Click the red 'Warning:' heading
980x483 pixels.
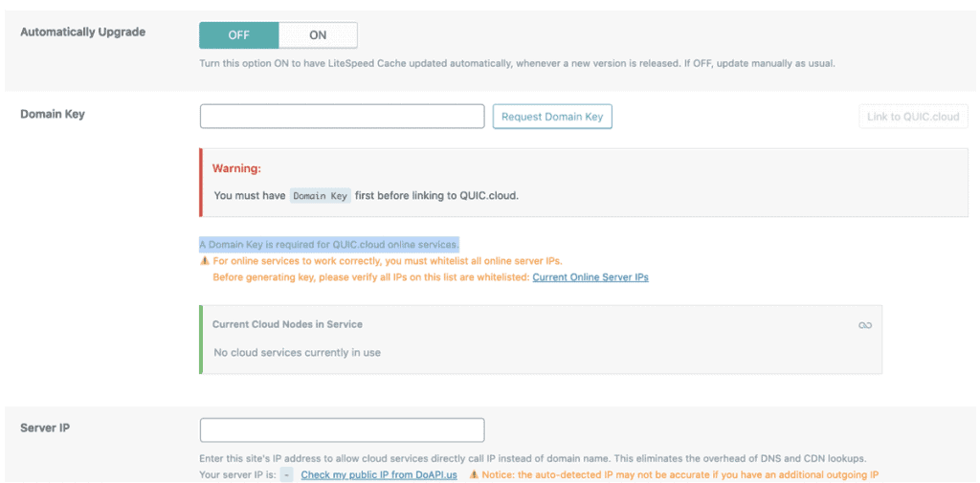[236, 168]
